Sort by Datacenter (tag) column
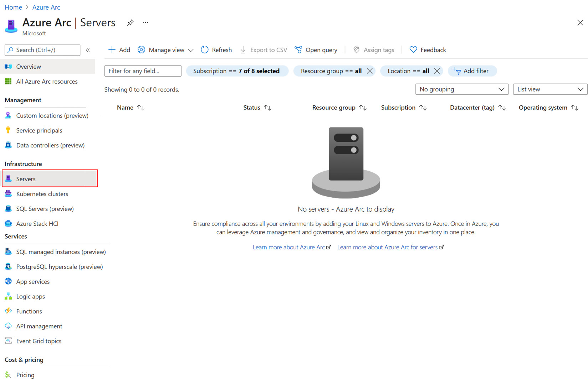The height and width of the screenshot is (379, 588). coord(478,108)
